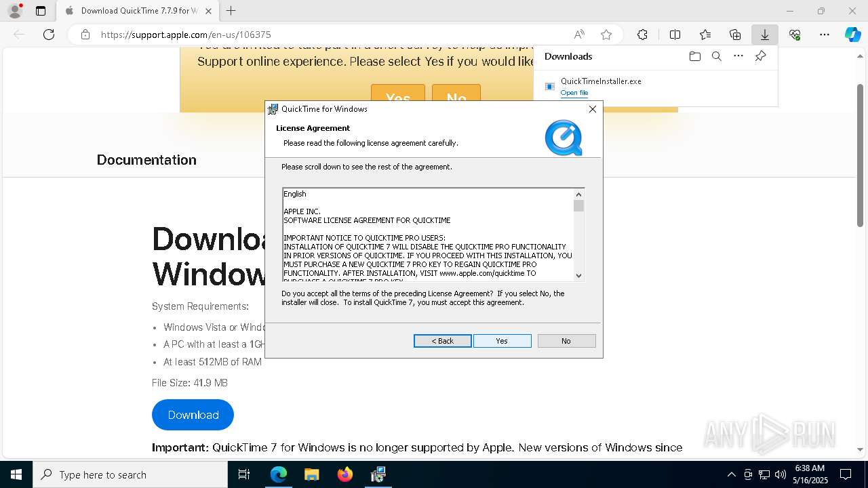Refresh the Apple support page
Image resolution: width=868 pixels, height=488 pixels.
(49, 35)
